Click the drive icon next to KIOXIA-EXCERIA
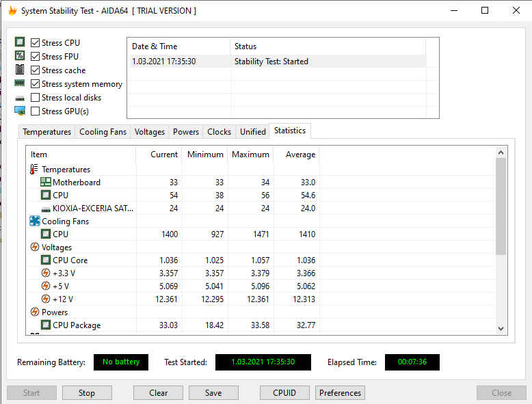Viewport: 532px width, 404px height. point(45,209)
